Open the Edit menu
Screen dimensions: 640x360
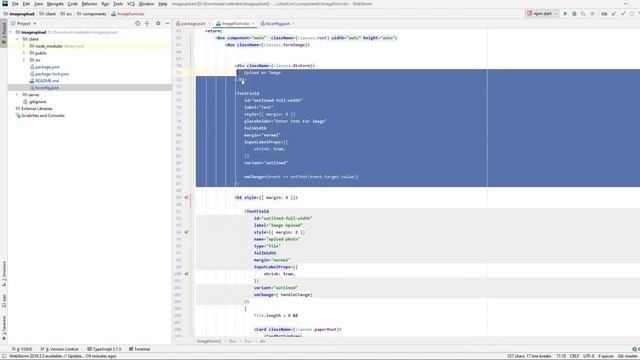(x=26, y=4)
